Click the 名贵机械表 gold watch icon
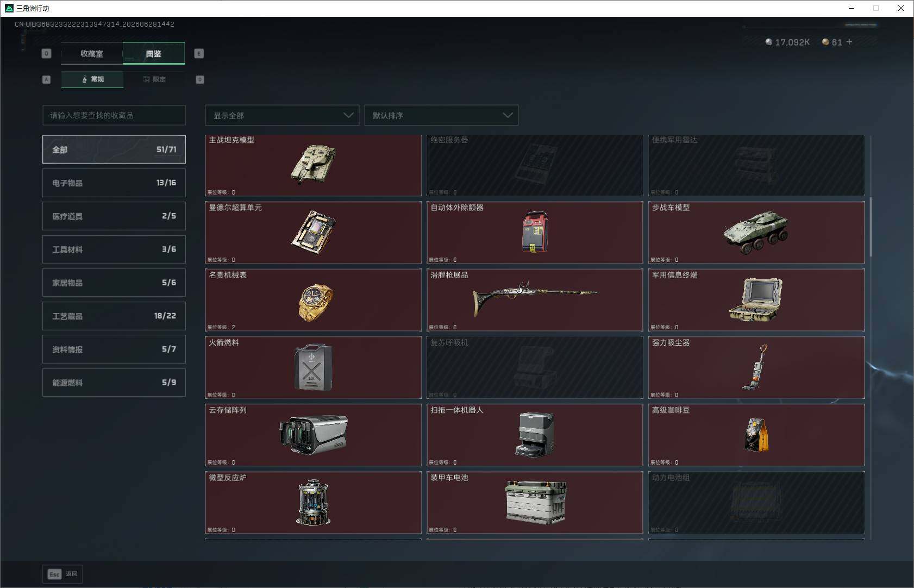The height and width of the screenshot is (588, 914). (316, 302)
